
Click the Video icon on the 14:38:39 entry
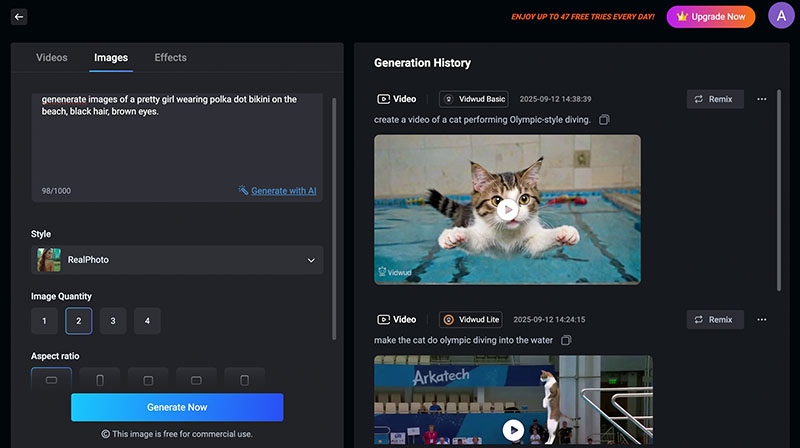(x=383, y=99)
